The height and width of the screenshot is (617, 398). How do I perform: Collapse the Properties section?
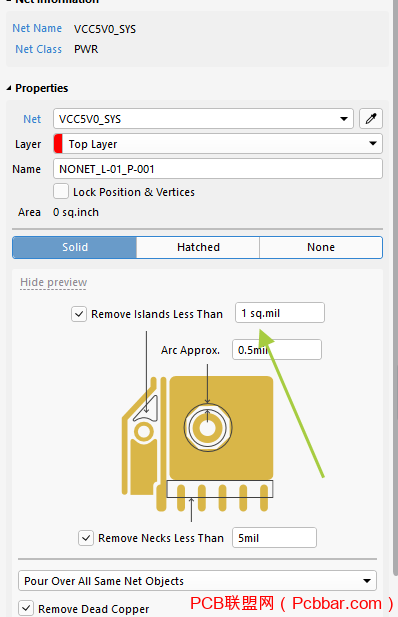9,89
